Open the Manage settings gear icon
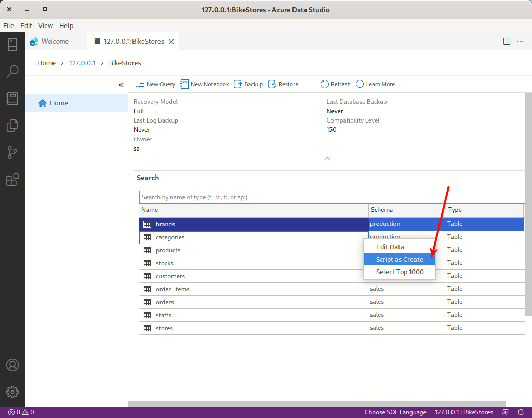 pos(12,392)
